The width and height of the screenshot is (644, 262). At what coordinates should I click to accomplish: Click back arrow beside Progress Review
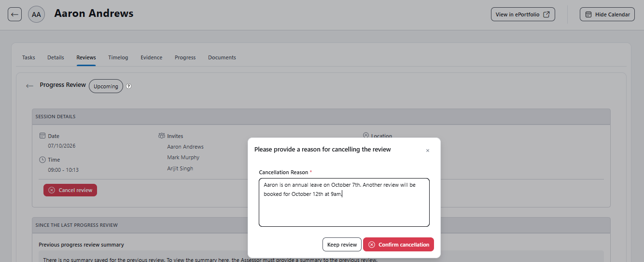[x=30, y=86]
